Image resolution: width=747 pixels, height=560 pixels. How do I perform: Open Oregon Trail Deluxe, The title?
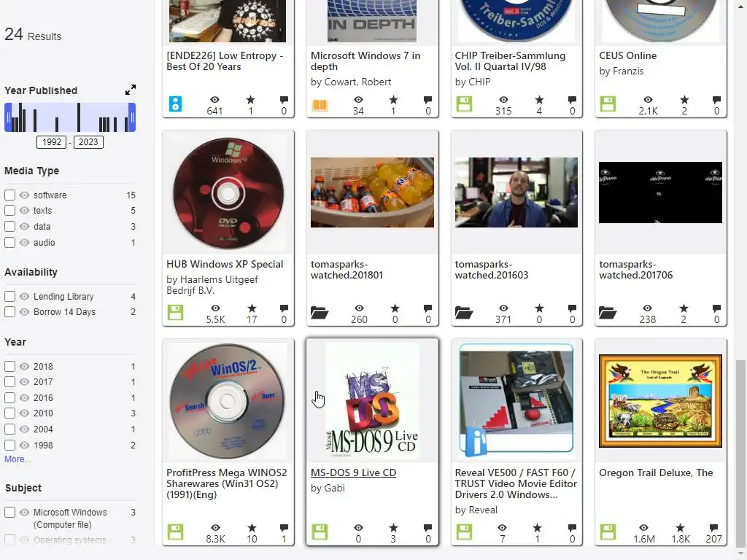(x=656, y=472)
